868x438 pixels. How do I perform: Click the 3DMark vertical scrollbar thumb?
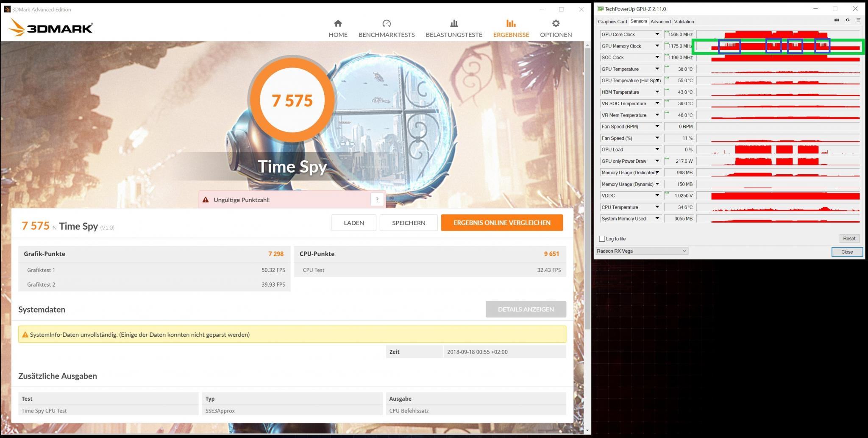tap(587, 189)
